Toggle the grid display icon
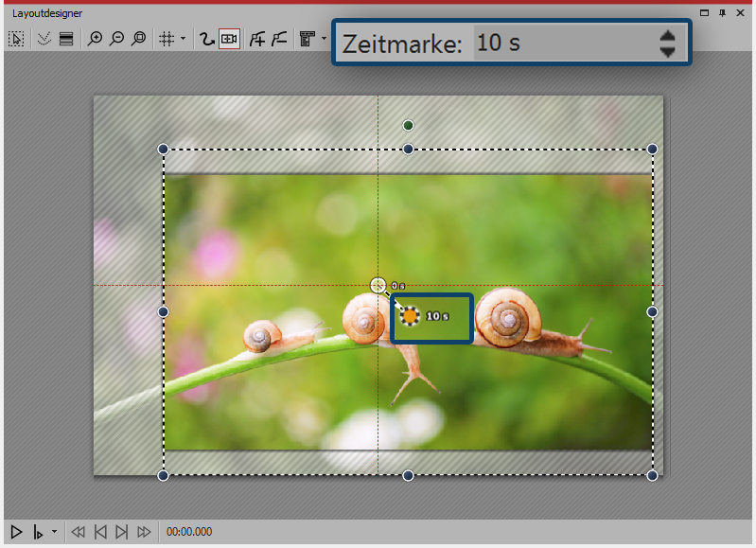The image size is (756, 548). coord(167,39)
